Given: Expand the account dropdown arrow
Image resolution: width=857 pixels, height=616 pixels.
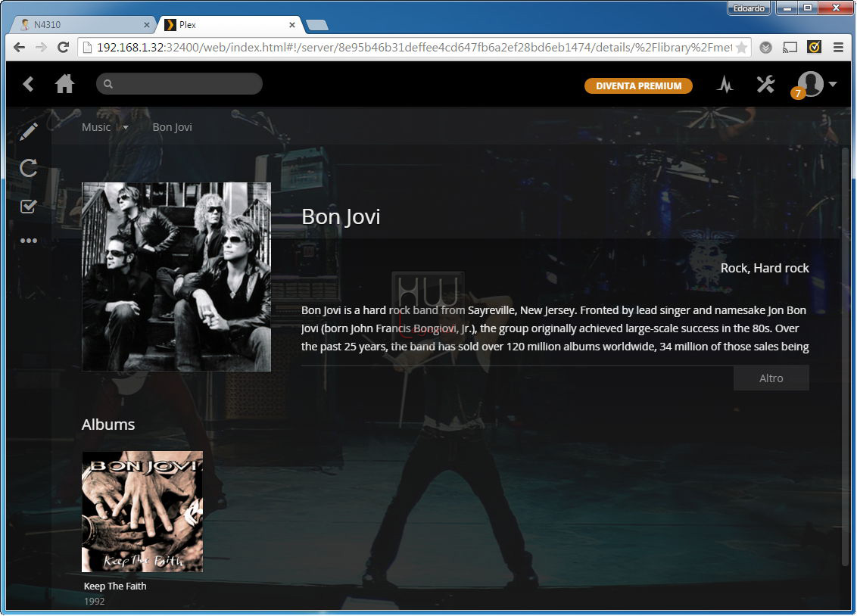Looking at the screenshot, I should pos(833,84).
